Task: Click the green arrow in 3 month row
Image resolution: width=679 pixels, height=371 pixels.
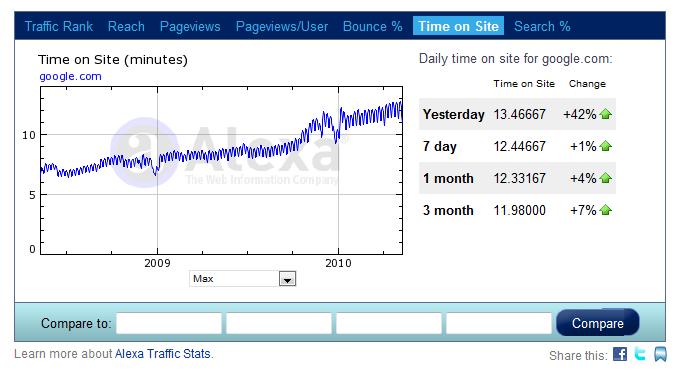Action: click(x=605, y=210)
